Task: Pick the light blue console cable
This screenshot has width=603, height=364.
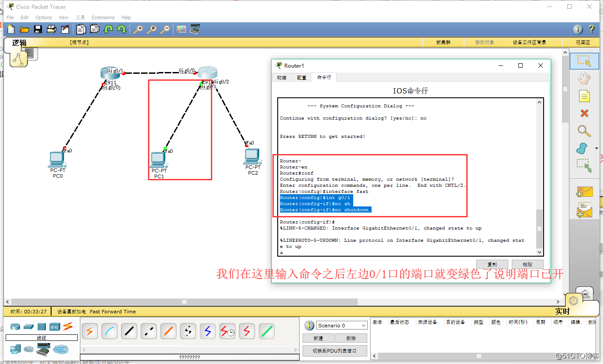Action: click(110, 331)
